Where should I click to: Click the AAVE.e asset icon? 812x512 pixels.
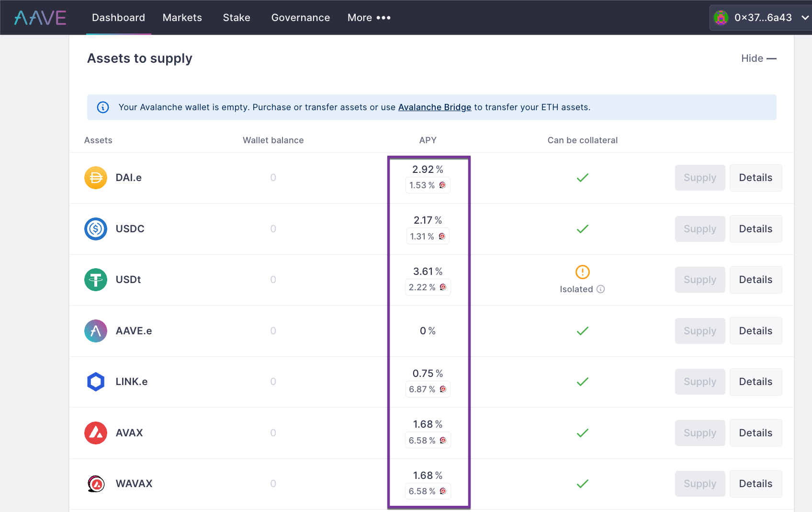[x=95, y=330]
